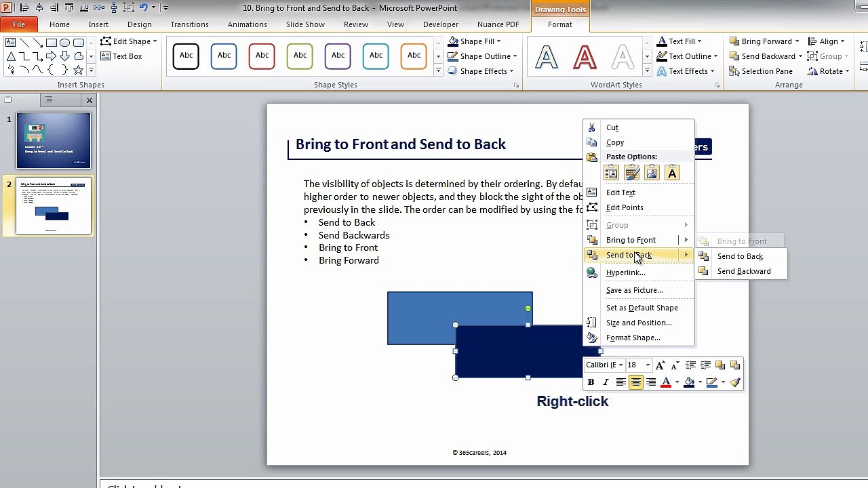Open Calibri font name combo in mini toolbar
Viewport: 868px width, 488px height.
pyautogui.click(x=604, y=365)
